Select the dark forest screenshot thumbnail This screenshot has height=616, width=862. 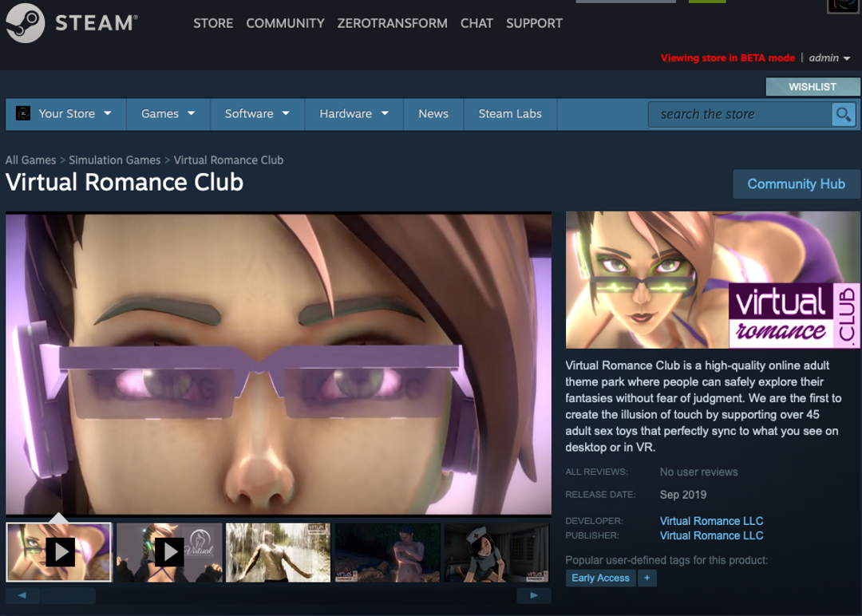[x=388, y=552]
